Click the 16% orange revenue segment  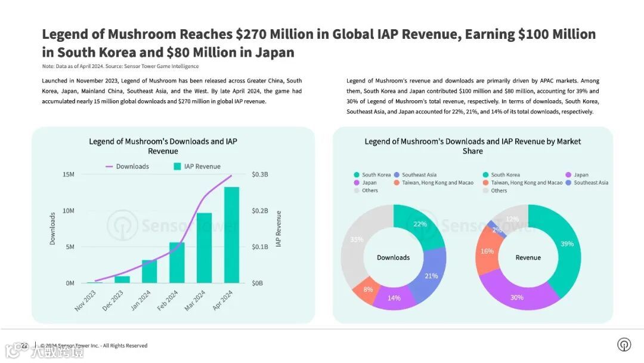point(487,251)
